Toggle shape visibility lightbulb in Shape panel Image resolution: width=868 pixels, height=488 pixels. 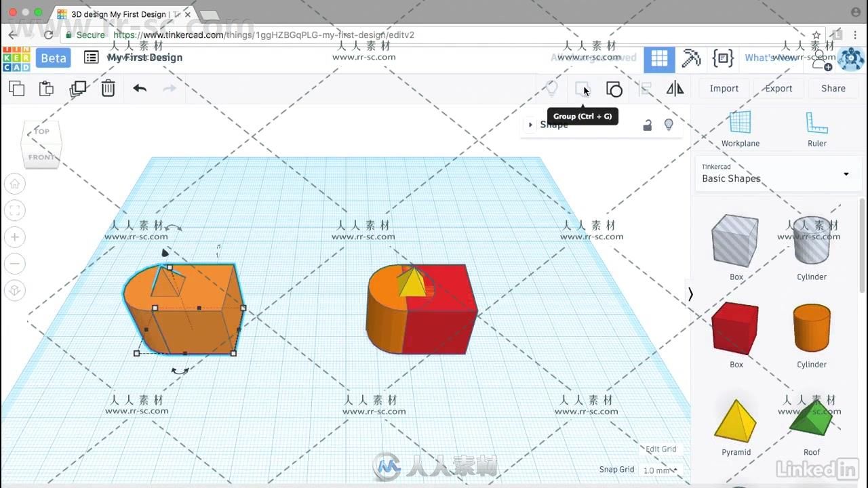click(669, 125)
